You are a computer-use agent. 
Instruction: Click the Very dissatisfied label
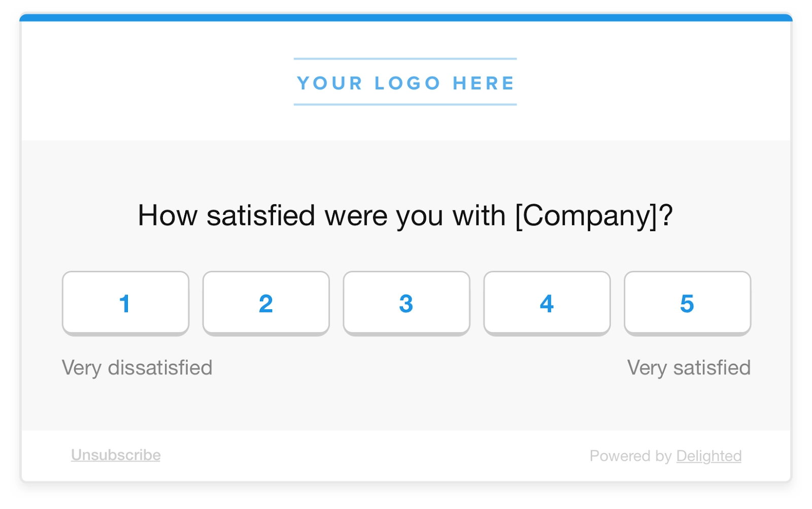tap(137, 367)
